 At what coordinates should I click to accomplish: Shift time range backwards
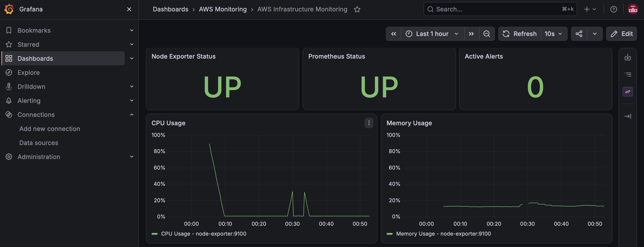click(394, 34)
